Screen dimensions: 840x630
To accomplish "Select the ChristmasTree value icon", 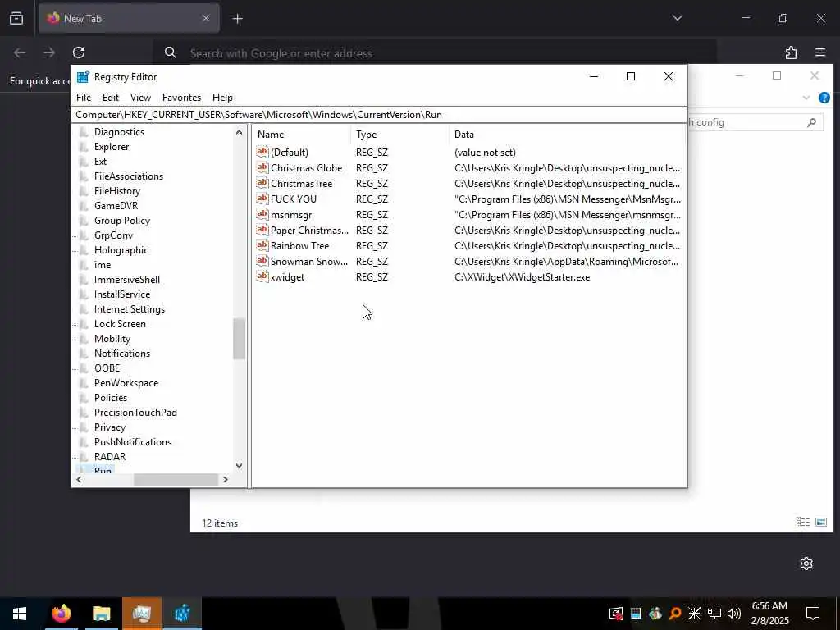I will tap(262, 183).
